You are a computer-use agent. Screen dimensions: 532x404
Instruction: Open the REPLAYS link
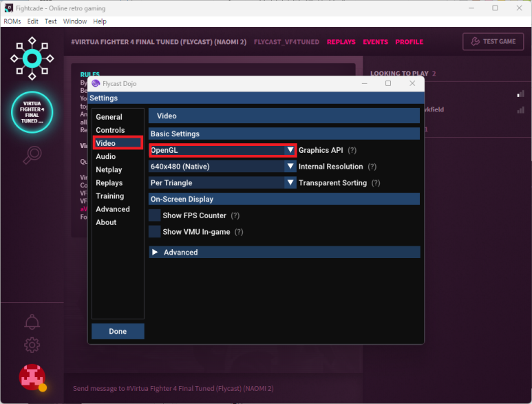pyautogui.click(x=341, y=42)
